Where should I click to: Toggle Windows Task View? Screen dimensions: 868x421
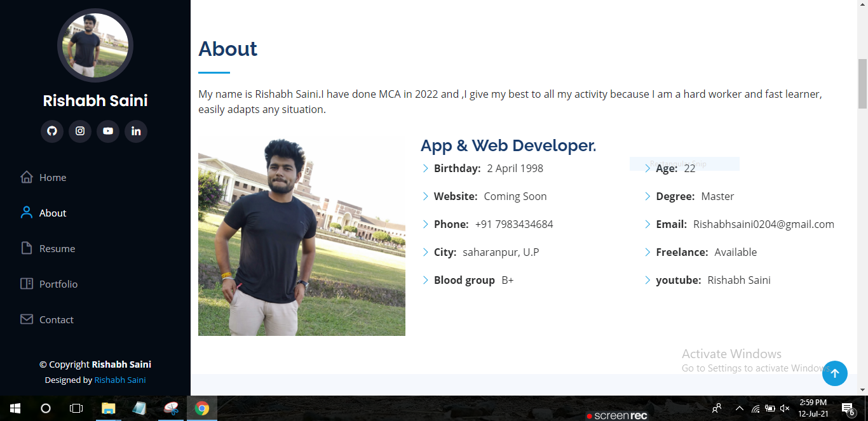tap(76, 408)
